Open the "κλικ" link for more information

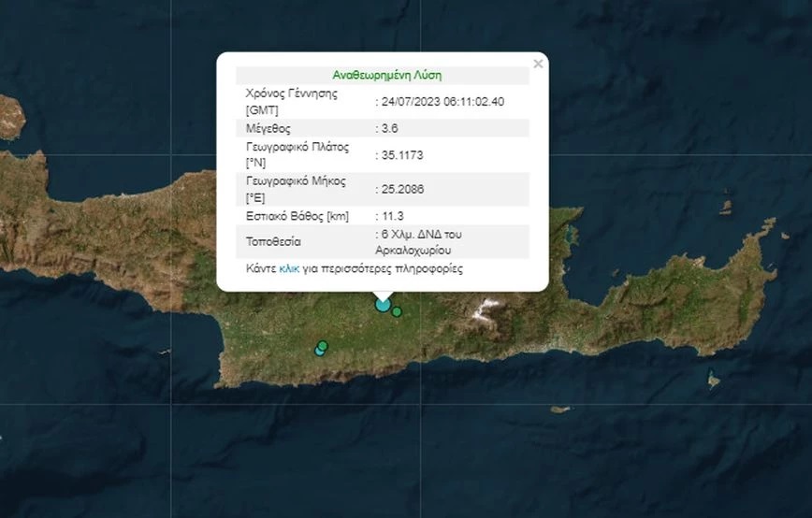(x=288, y=269)
